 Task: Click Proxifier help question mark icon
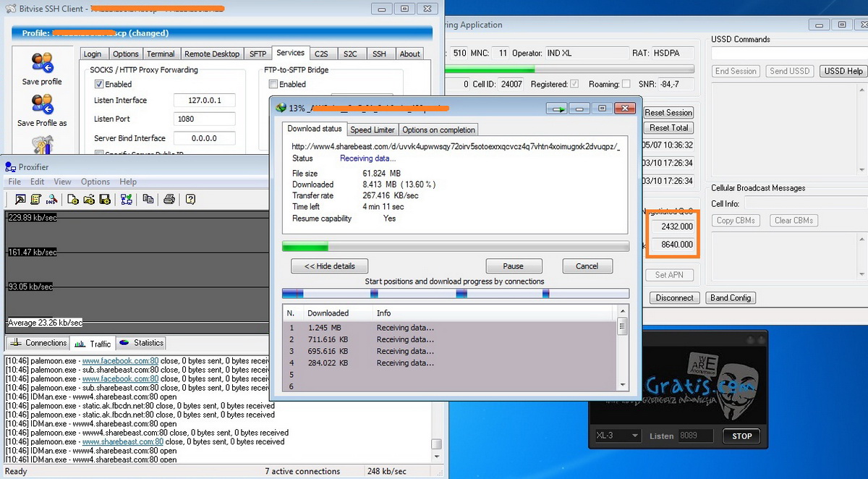click(191, 199)
